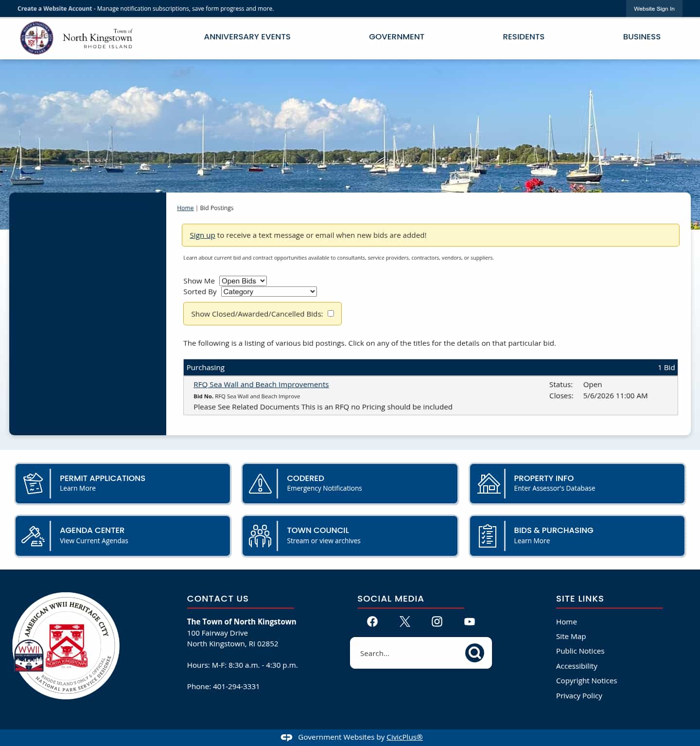Click the Agenda Center gavel icon
Viewport: 700px width, 746px height.
pyautogui.click(x=33, y=535)
